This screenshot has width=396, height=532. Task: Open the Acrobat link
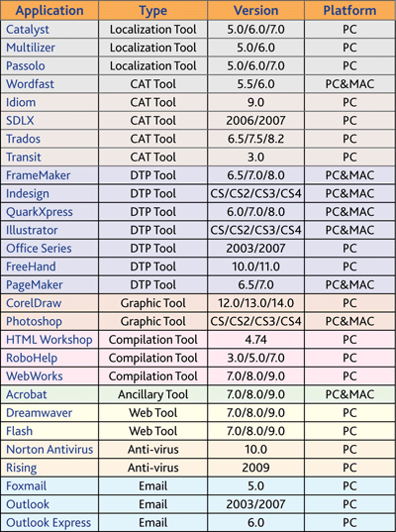click(27, 394)
